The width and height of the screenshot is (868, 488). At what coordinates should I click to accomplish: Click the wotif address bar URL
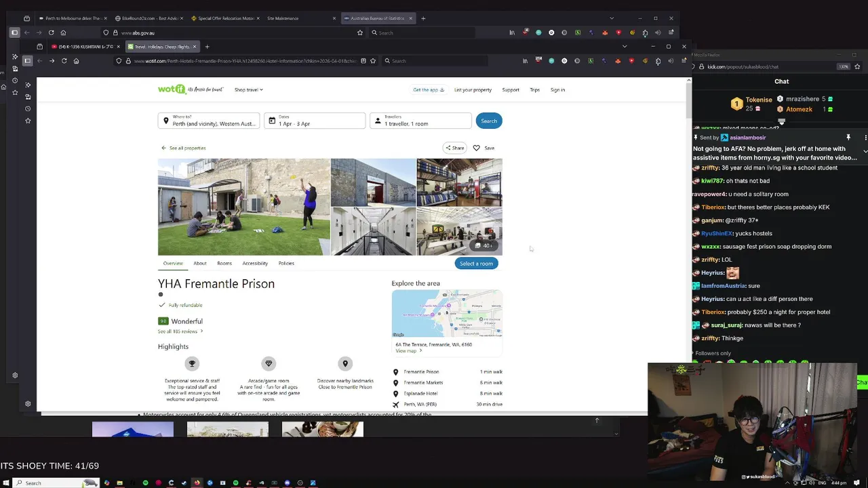coord(245,61)
